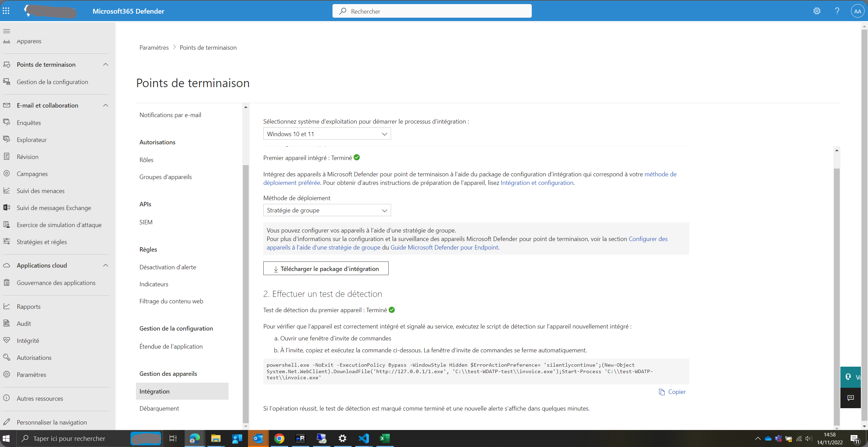
Task: Open Explorateur from the sidebar
Action: click(32, 140)
